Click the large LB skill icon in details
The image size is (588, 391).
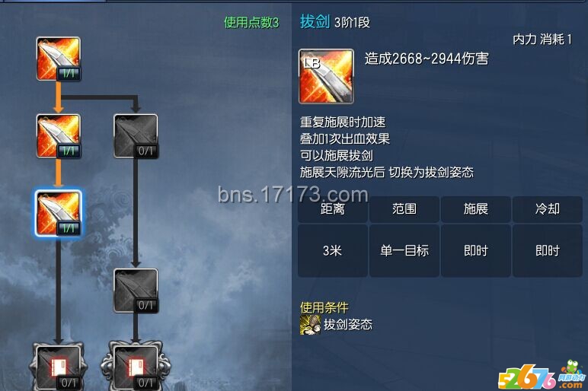click(326, 76)
